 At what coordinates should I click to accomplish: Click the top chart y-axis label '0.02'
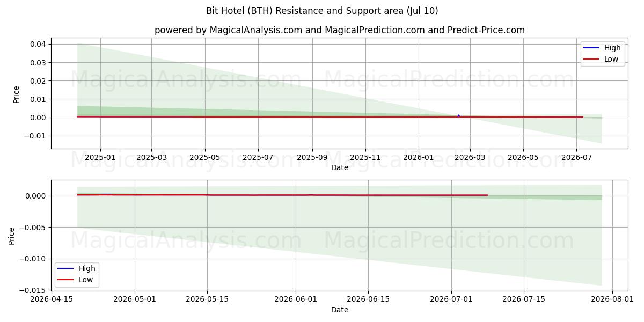point(39,81)
